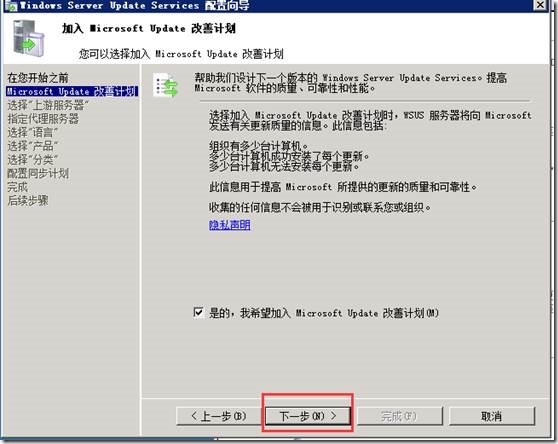Select the 配置同步计划 step
Screen dimensions: 558x444
tap(38, 173)
